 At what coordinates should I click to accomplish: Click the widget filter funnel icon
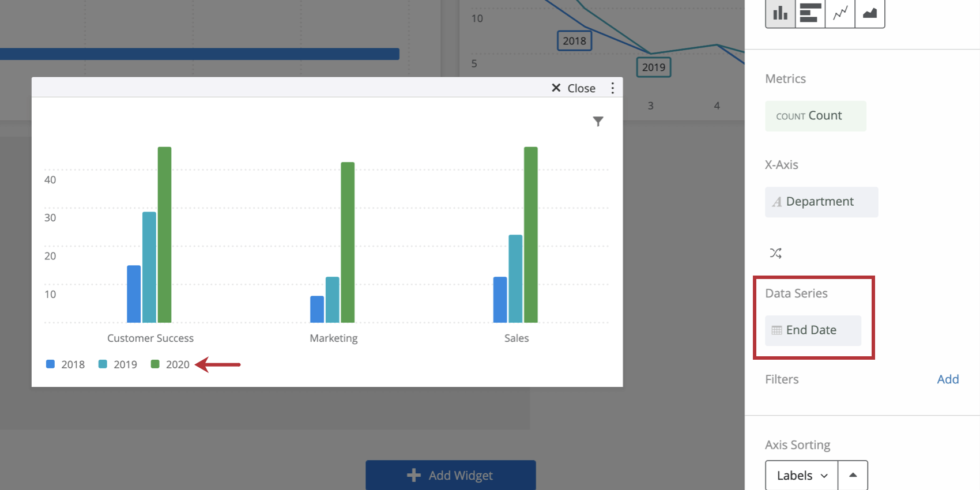point(598,122)
